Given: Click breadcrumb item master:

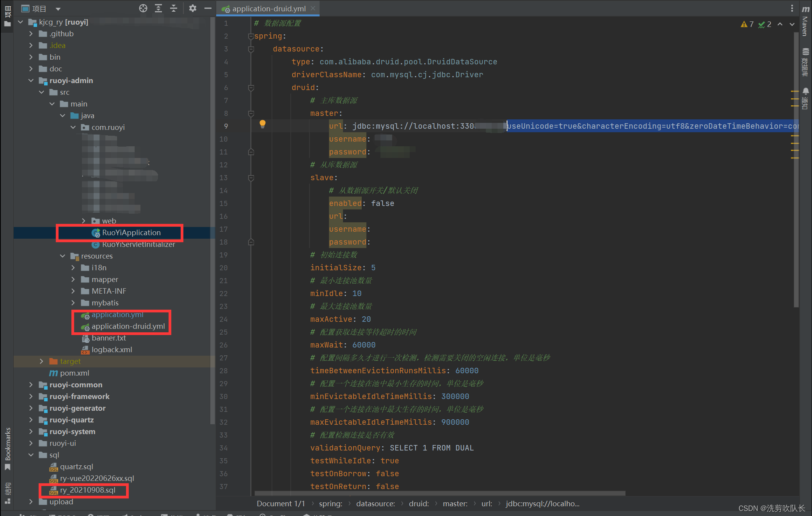Looking at the screenshot, I should pyautogui.click(x=455, y=504).
